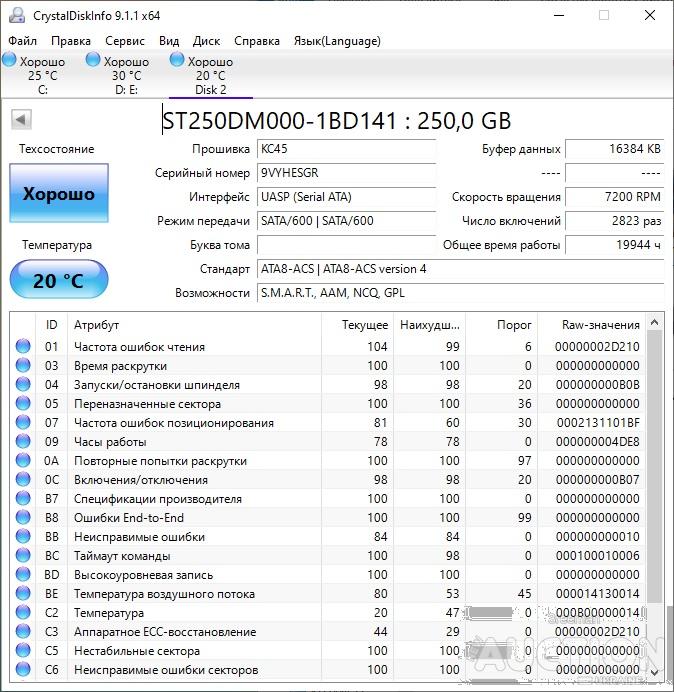Click the Буфер данных value 16384 KB
Screen dimensions: 674x692
click(614, 149)
